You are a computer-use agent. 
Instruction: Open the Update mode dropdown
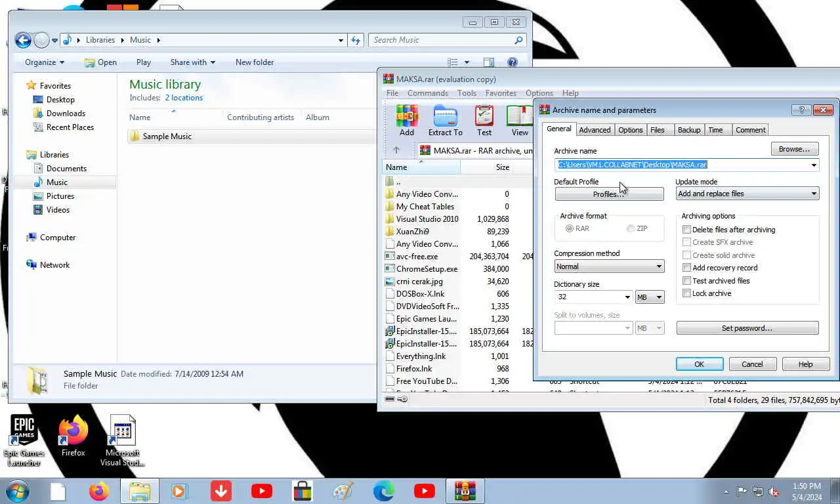point(747,194)
